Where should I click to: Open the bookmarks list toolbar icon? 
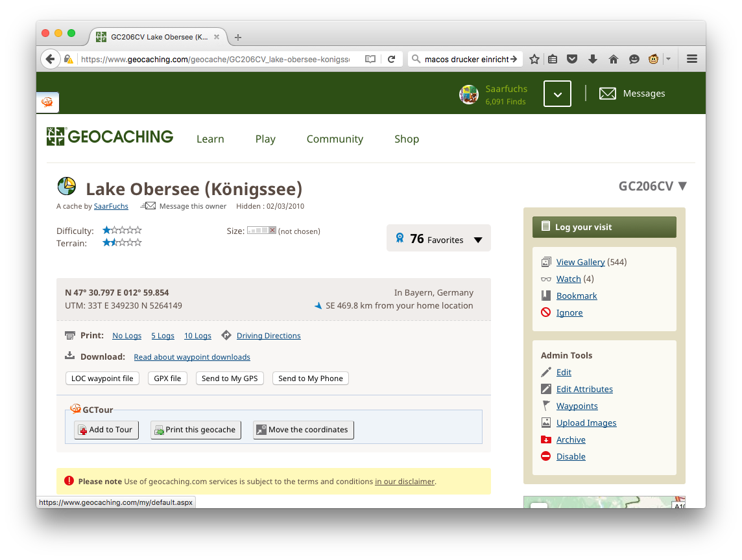[553, 59]
